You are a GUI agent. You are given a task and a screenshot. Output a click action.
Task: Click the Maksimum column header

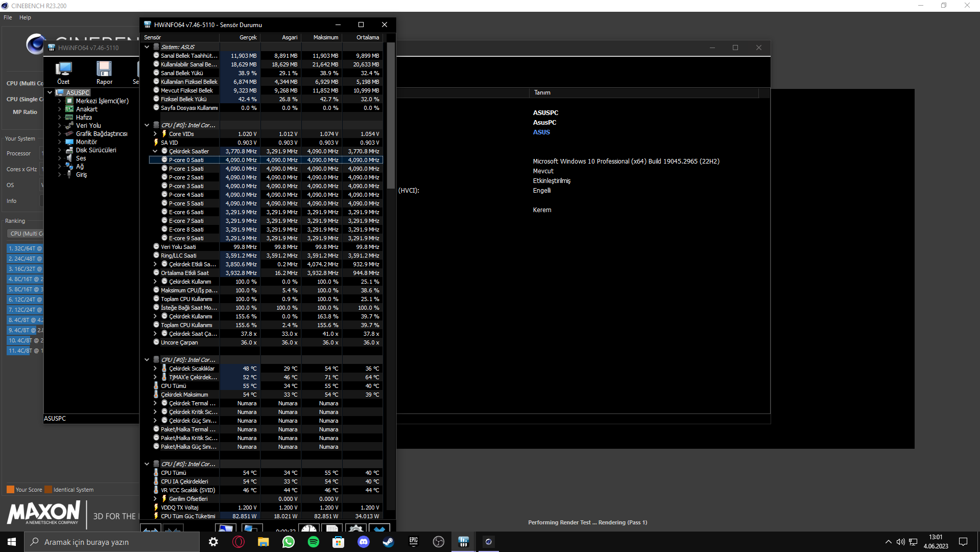coord(322,37)
